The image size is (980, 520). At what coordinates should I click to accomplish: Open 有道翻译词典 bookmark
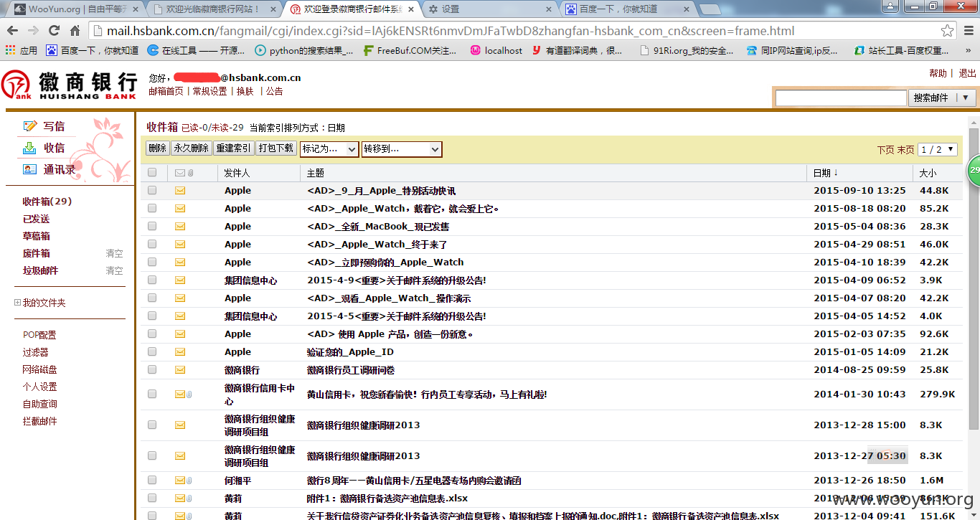[578, 50]
